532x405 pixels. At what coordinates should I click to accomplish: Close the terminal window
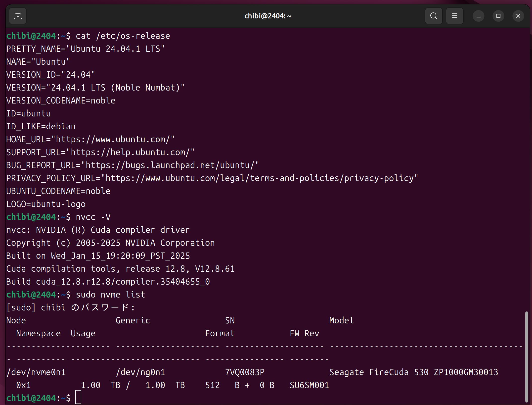(518, 16)
